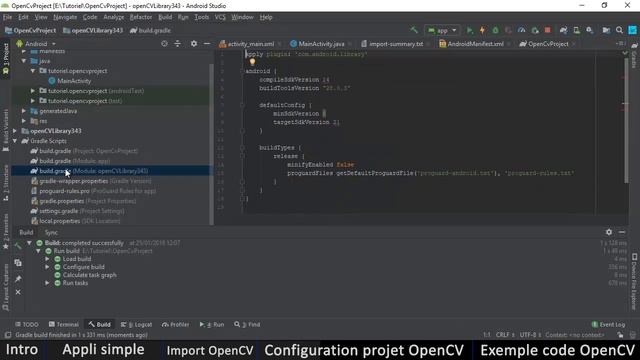This screenshot has width=640, height=360.
Task: Open the Build menu in menu bar
Action: click(165, 17)
